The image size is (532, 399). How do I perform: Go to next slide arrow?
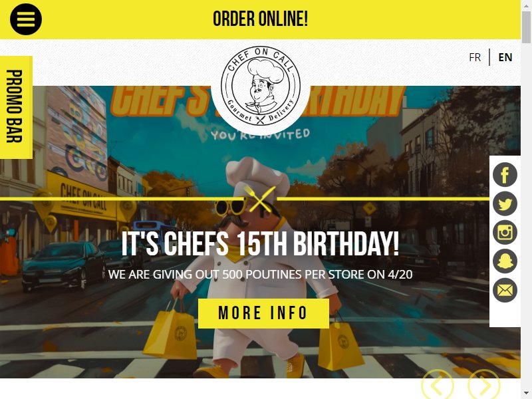pos(484,384)
